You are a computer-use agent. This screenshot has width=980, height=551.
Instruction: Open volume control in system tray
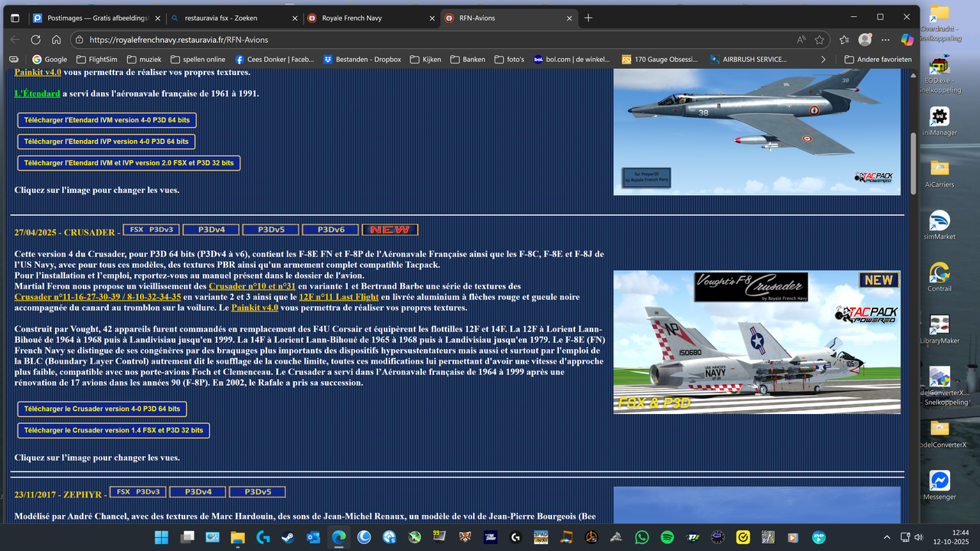pos(918,537)
